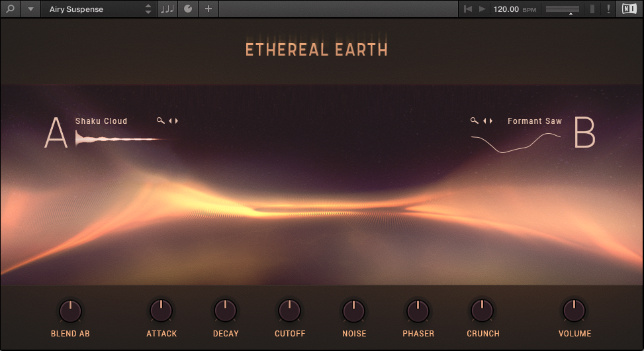The width and height of the screenshot is (644, 351).
Task: Click the CUTOFF knob
Action: click(x=289, y=311)
